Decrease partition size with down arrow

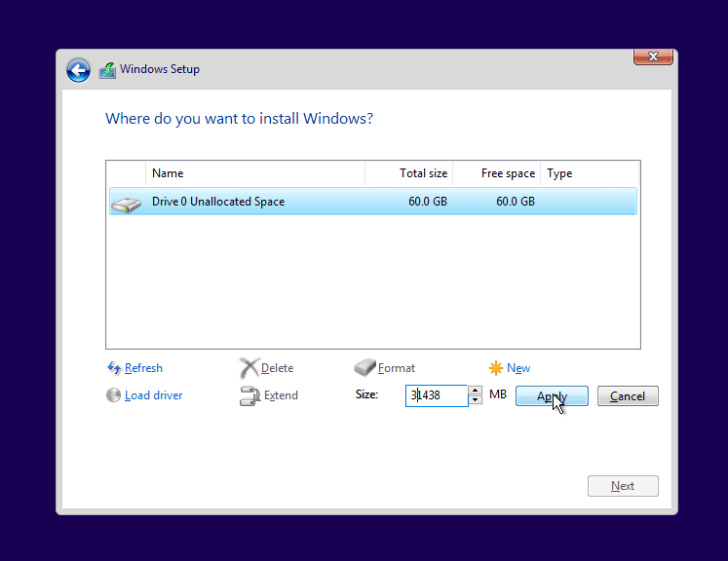click(x=475, y=400)
